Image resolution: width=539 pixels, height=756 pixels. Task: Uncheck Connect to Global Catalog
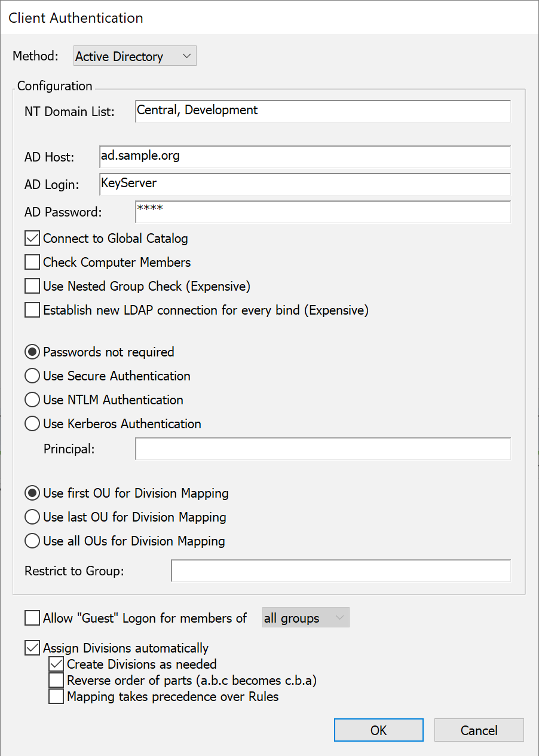click(32, 239)
